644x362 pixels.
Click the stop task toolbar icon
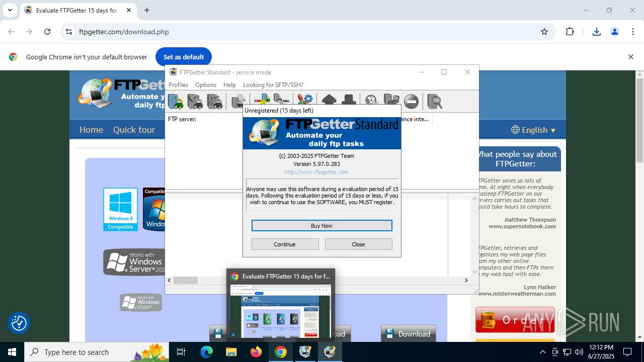pos(411,102)
